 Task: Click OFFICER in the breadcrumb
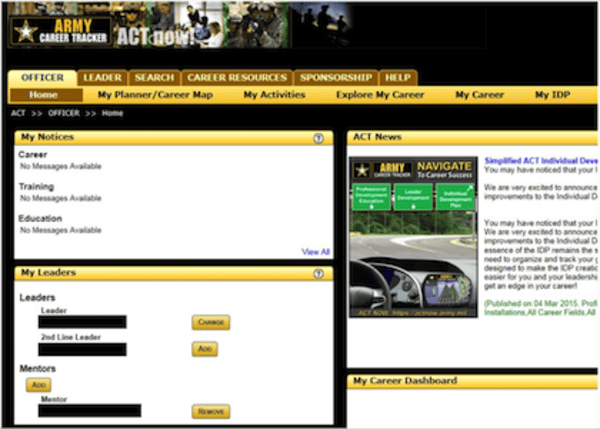point(64,113)
